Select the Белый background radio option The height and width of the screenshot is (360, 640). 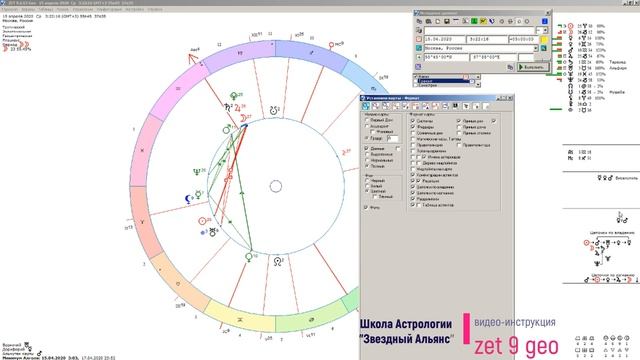pyautogui.click(x=367, y=186)
